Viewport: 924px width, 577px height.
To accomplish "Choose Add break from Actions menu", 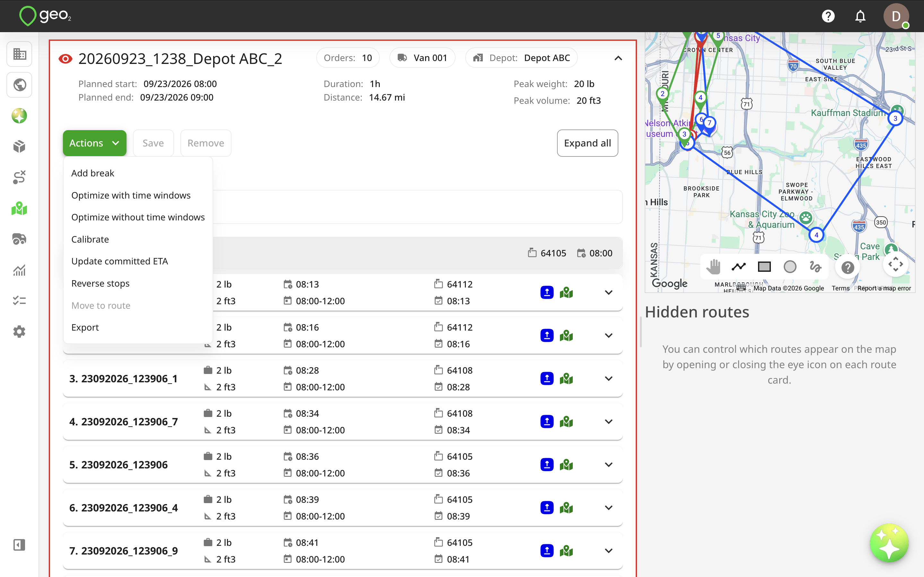I will click(138, 173).
